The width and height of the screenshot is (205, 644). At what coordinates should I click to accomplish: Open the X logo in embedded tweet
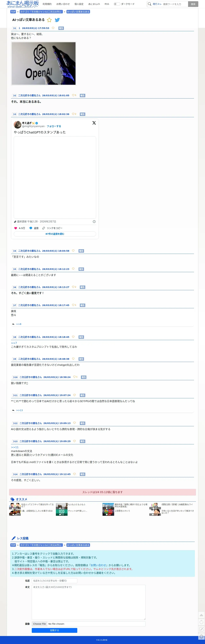tap(94, 123)
